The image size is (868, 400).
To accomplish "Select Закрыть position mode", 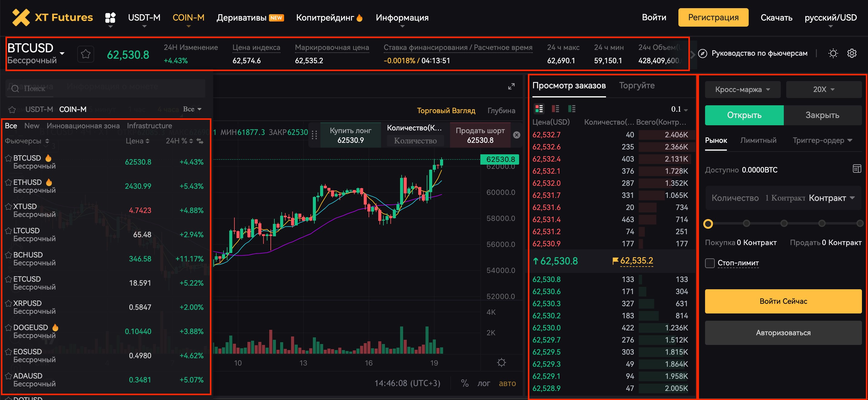I will coord(822,115).
